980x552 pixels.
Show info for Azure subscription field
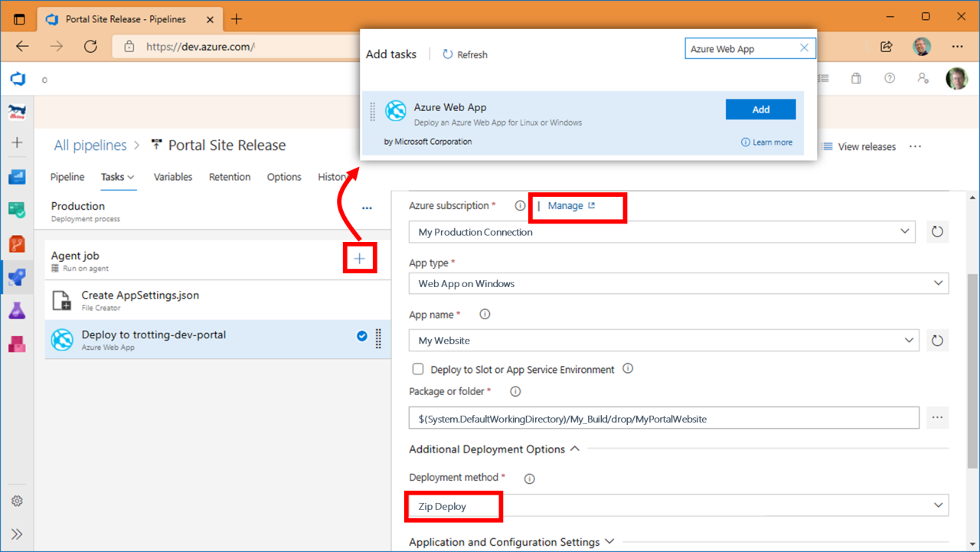[x=520, y=206]
